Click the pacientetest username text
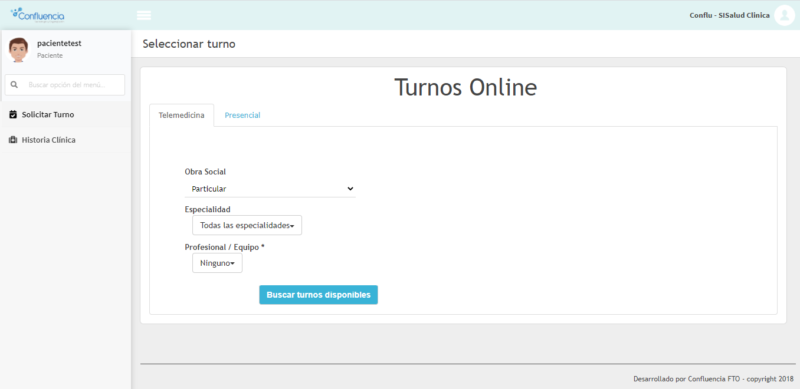The width and height of the screenshot is (800, 389). pyautogui.click(x=59, y=43)
